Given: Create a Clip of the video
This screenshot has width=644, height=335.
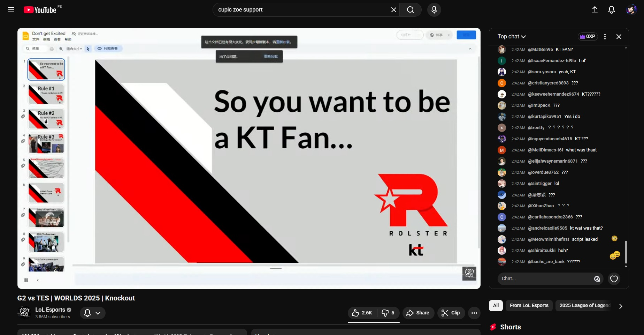Looking at the screenshot, I should click(x=451, y=313).
